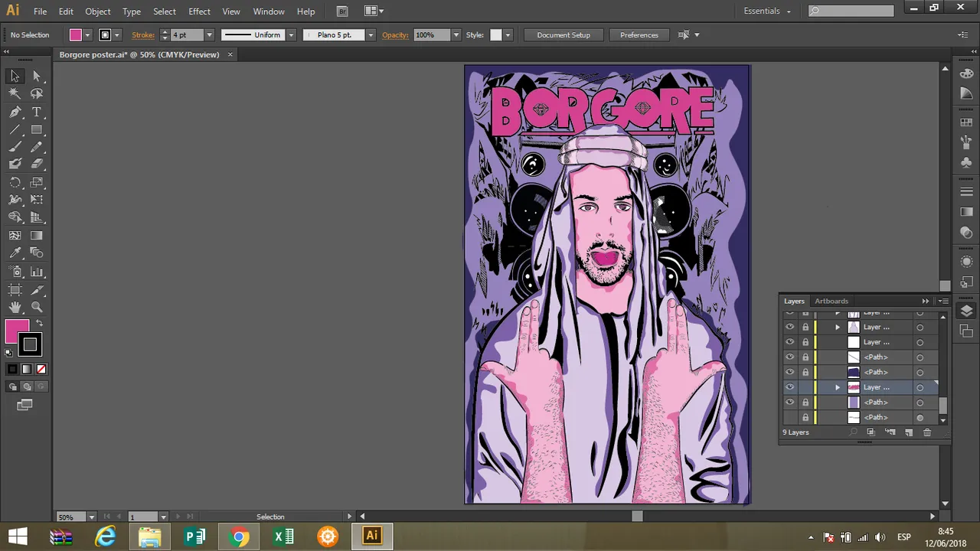This screenshot has width=980, height=551.
Task: Open the stroke weight dropdown
Action: pos(208,35)
